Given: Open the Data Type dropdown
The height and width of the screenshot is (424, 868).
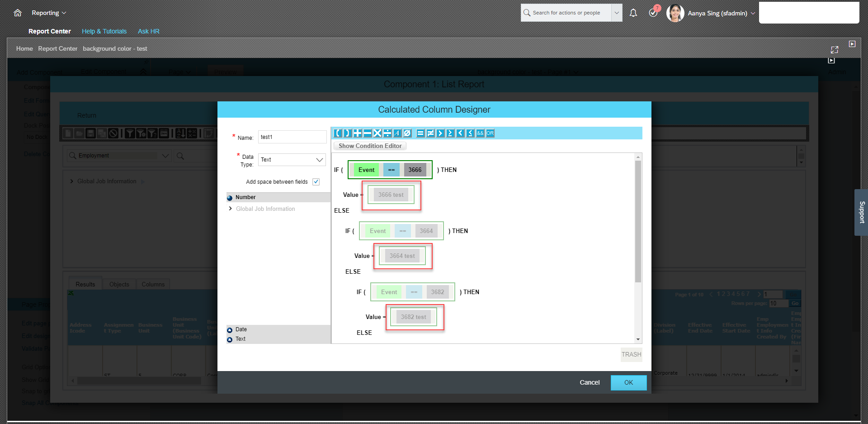Looking at the screenshot, I should tap(292, 160).
